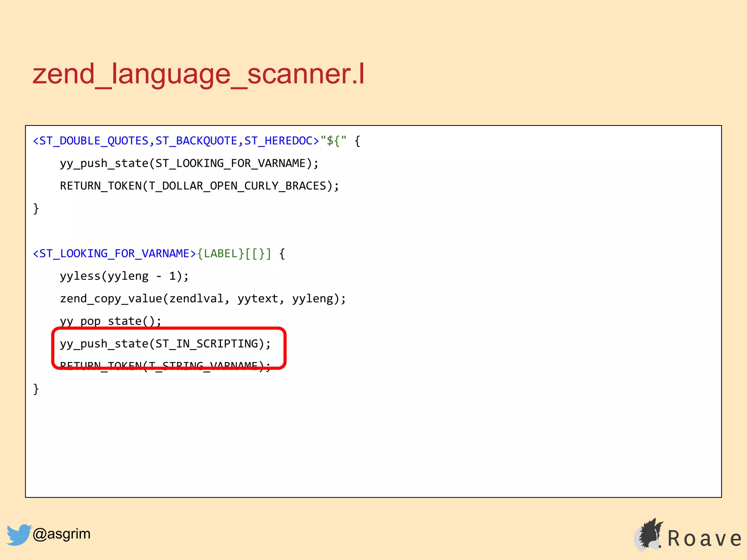Viewport: 747px width, 560px height.
Task: Click the yy_pop_state() line
Action: 111,321
